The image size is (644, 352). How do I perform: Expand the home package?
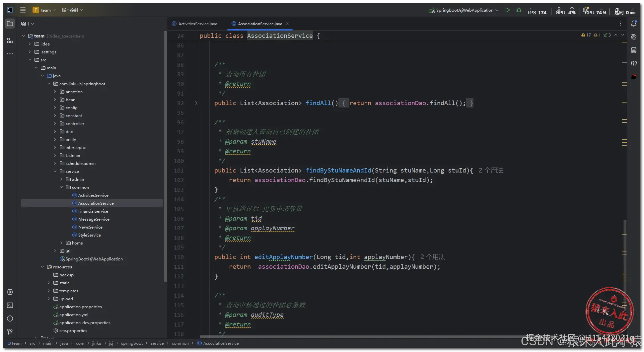[x=61, y=243]
